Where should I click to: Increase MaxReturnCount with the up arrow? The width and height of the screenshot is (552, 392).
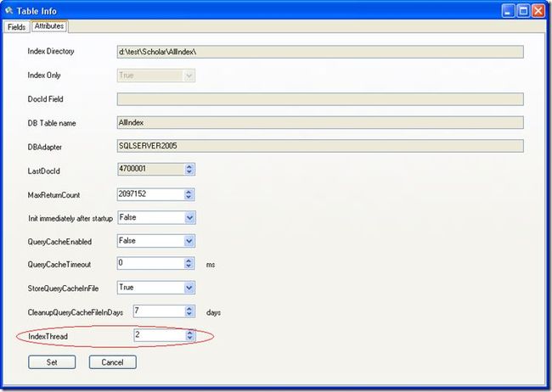pyautogui.click(x=189, y=192)
